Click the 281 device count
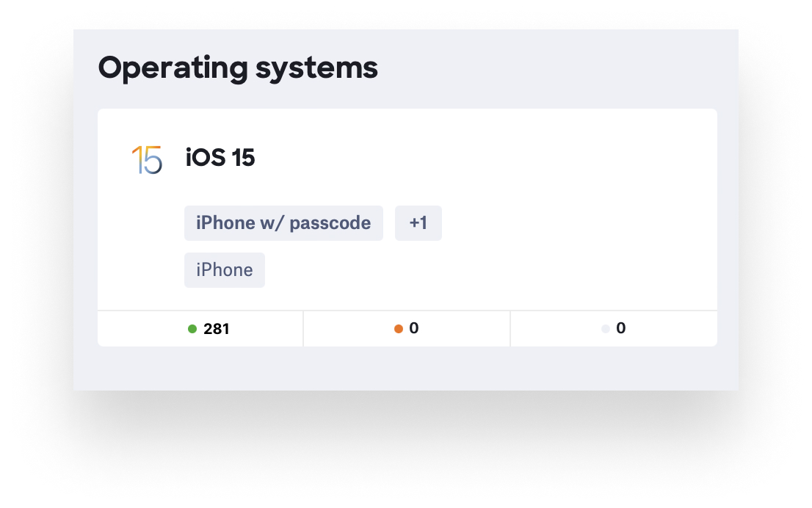The width and height of the screenshot is (812, 508). tap(217, 329)
